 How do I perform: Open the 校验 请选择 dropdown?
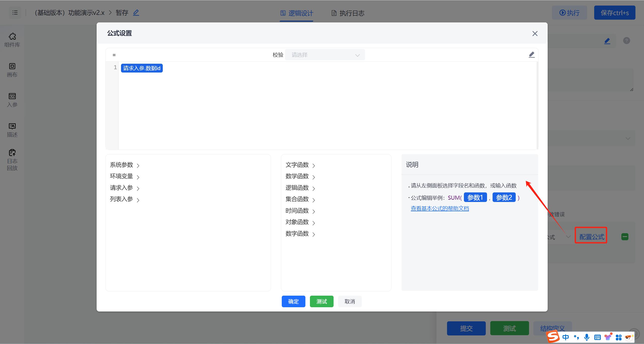click(325, 55)
